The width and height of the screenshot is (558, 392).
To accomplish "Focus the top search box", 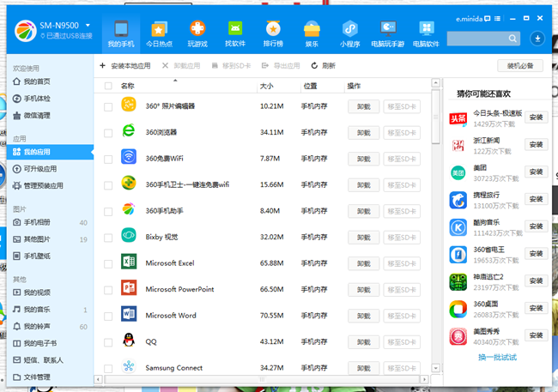I will (483, 38).
